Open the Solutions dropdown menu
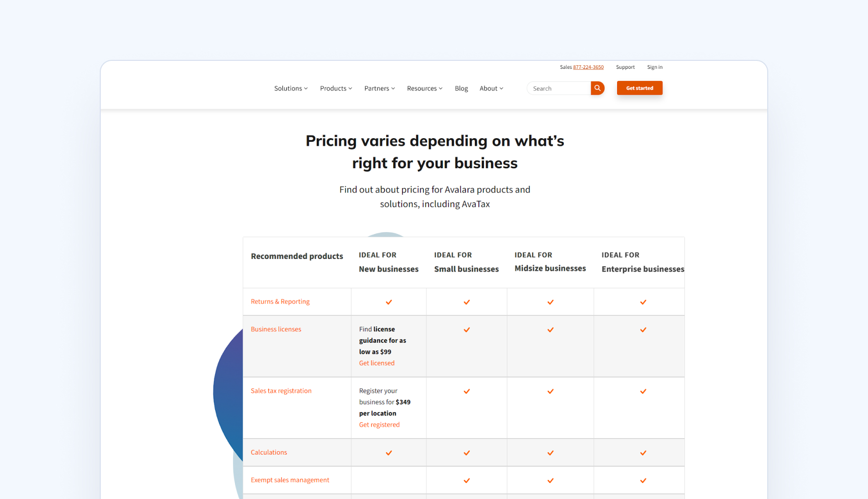868x499 pixels. 291,88
